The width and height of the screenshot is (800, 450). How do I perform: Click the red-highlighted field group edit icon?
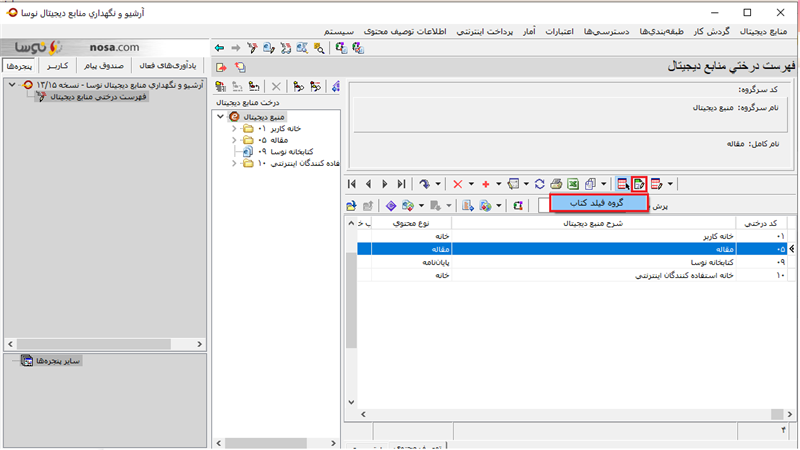pyautogui.click(x=639, y=184)
